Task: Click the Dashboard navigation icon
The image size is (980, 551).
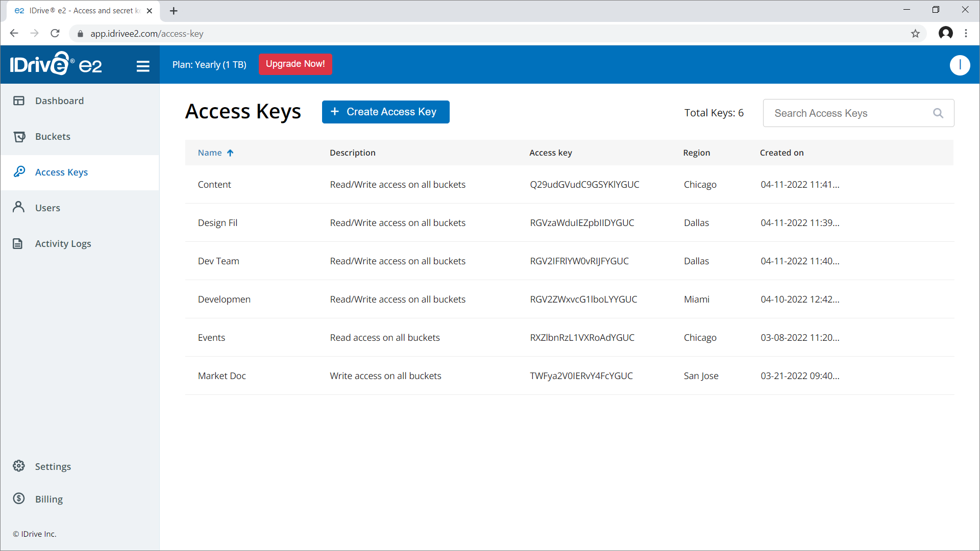Action: [x=19, y=100]
